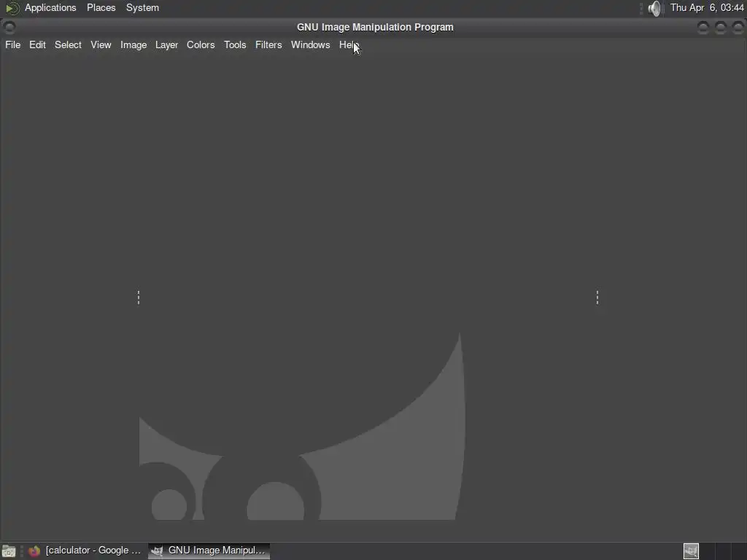Image resolution: width=747 pixels, height=560 pixels.
Task: Click the distro logo icon beside Applications
Action: (12, 8)
